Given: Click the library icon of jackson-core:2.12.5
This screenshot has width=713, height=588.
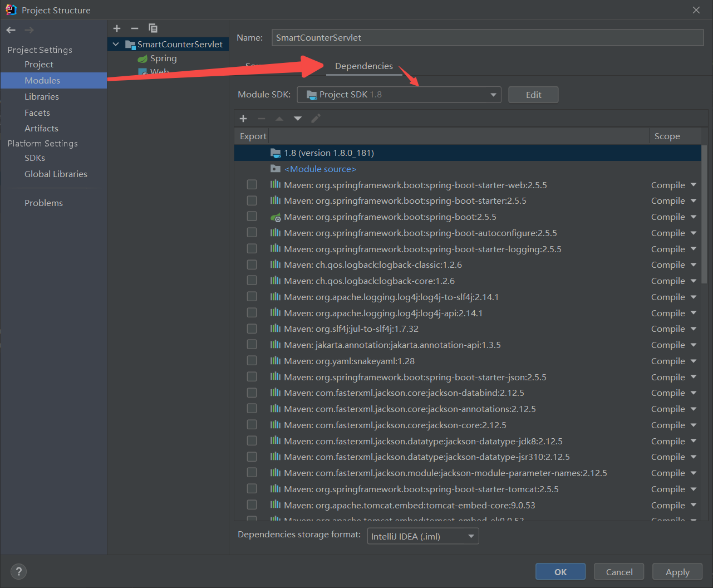Looking at the screenshot, I should [x=276, y=425].
